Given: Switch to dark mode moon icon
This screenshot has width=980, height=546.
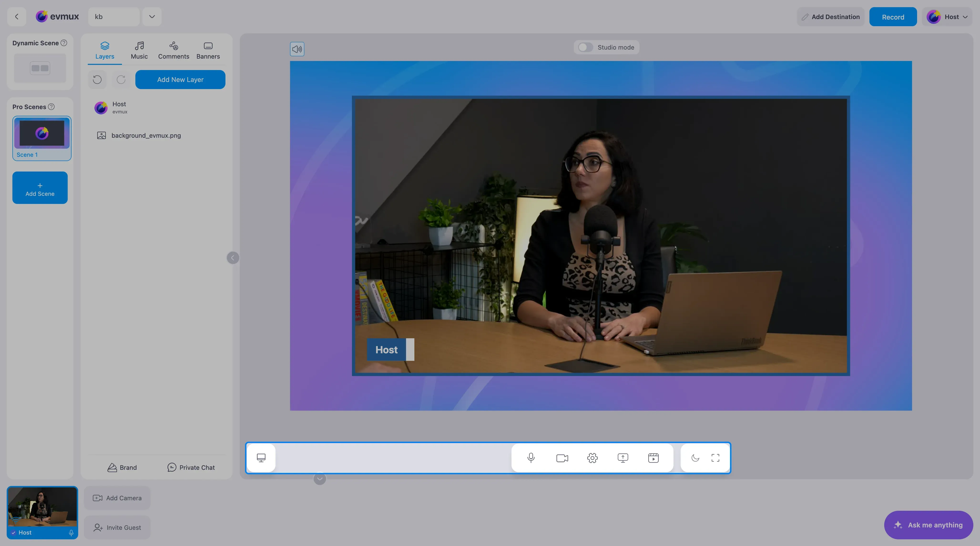Looking at the screenshot, I should coord(695,458).
